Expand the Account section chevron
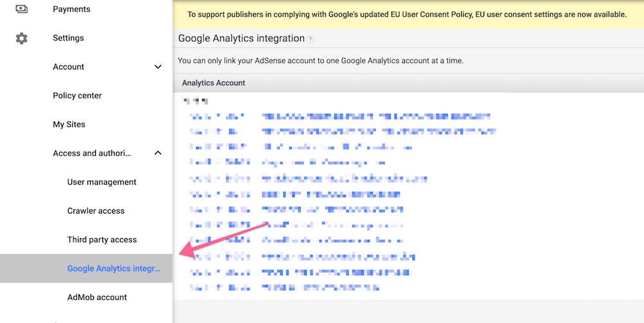This screenshot has width=644, height=323. pos(158,66)
